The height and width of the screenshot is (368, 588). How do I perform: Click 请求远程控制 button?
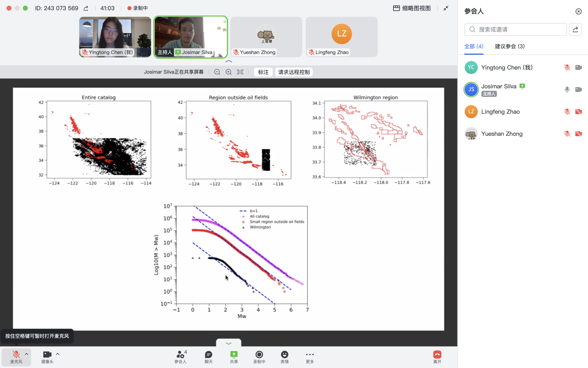pyautogui.click(x=294, y=72)
